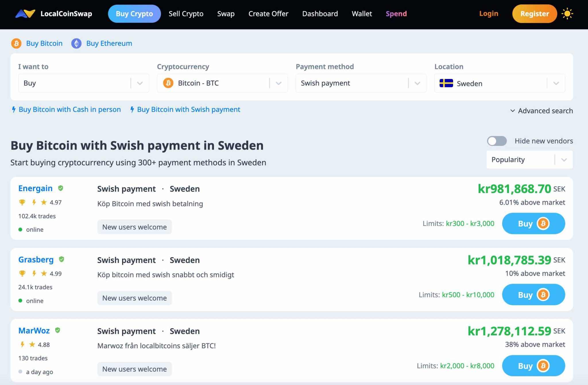Viewport: 588px width, 385px height.
Task: Click the star rating icon for MarWoz
Action: [32, 344]
